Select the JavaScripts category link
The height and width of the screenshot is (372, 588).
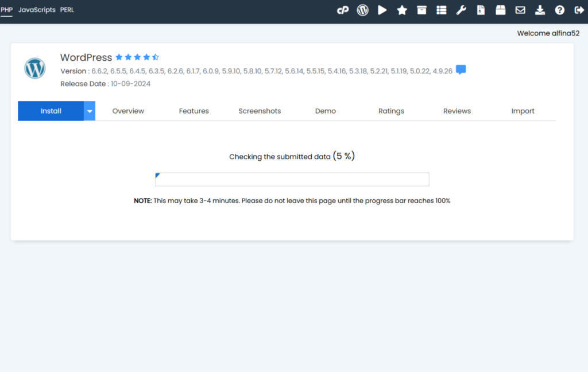click(x=37, y=10)
